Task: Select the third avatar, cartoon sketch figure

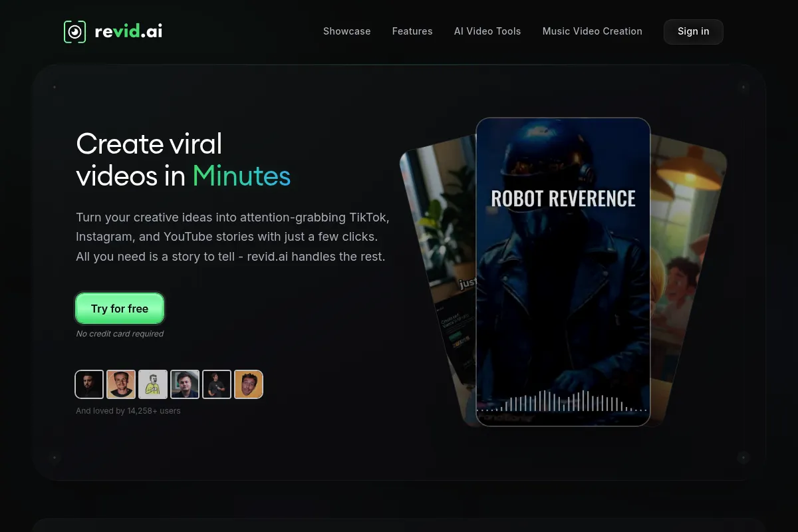Action: point(153,384)
